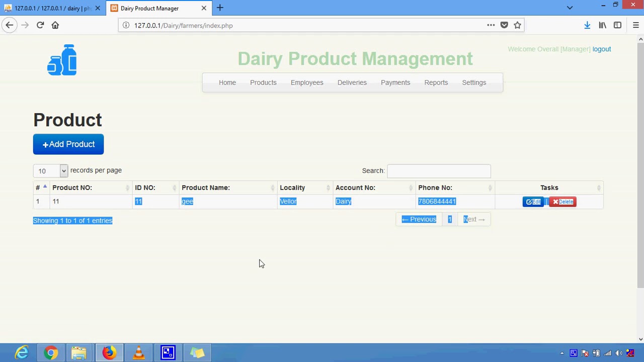Open VLC media player from taskbar
Image resolution: width=644 pixels, height=362 pixels.
point(138,353)
